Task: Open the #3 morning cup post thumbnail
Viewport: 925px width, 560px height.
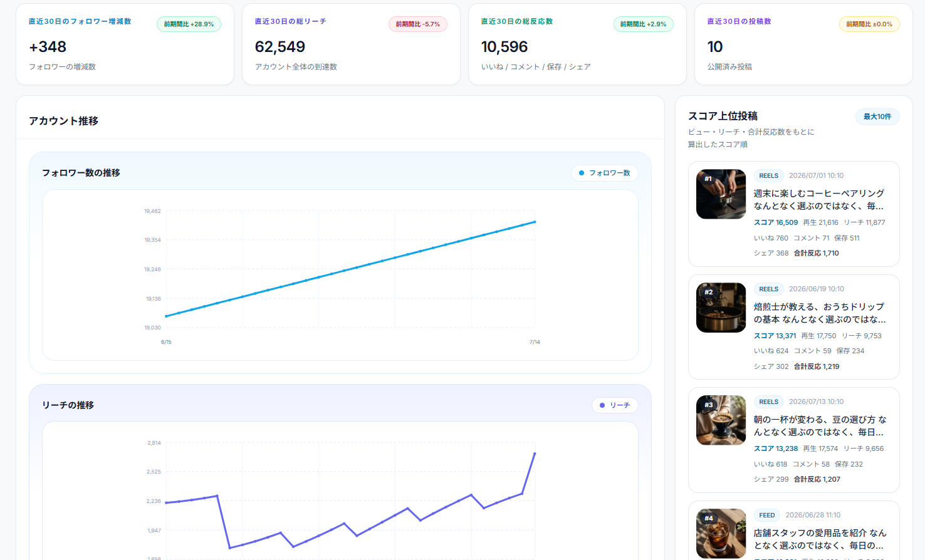Action: [x=721, y=420]
